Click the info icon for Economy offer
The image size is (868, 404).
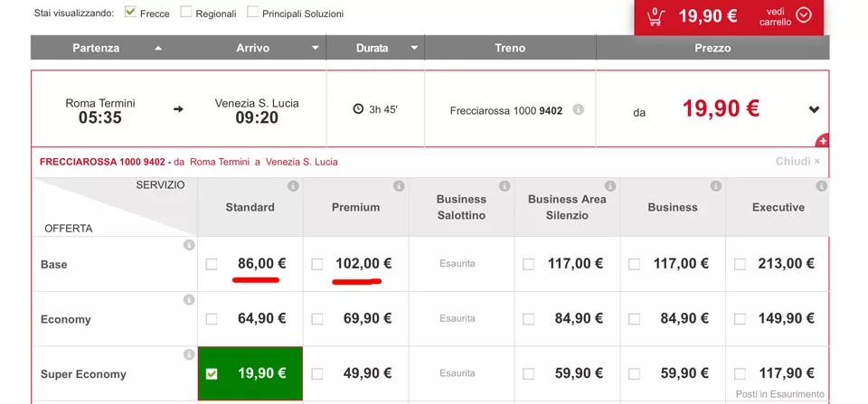coord(189,299)
